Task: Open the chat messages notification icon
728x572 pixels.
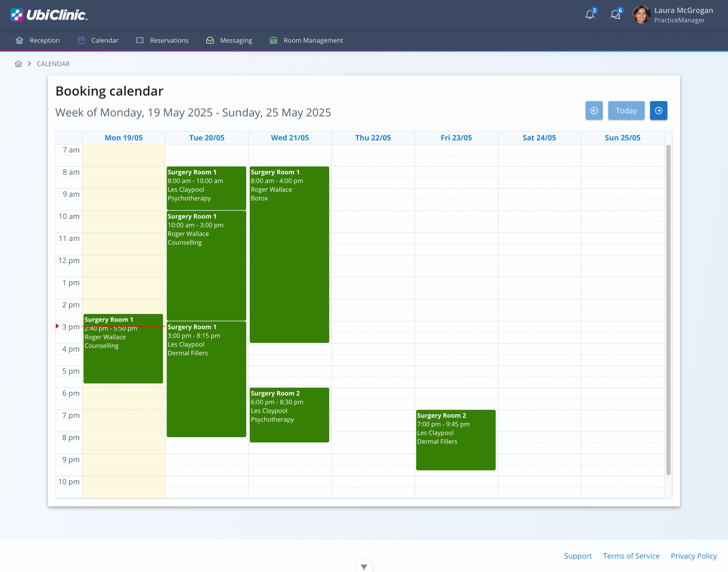Action: [615, 15]
